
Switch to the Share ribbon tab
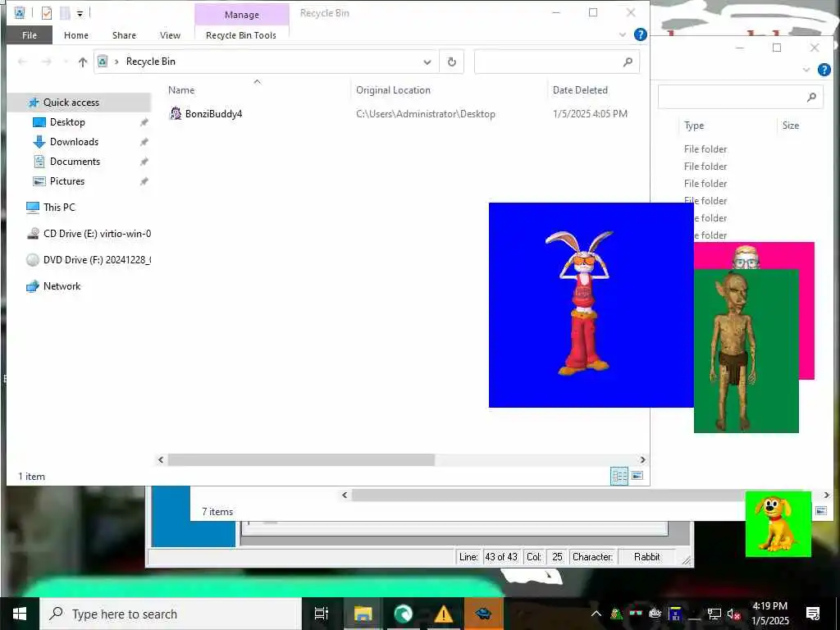(x=124, y=35)
